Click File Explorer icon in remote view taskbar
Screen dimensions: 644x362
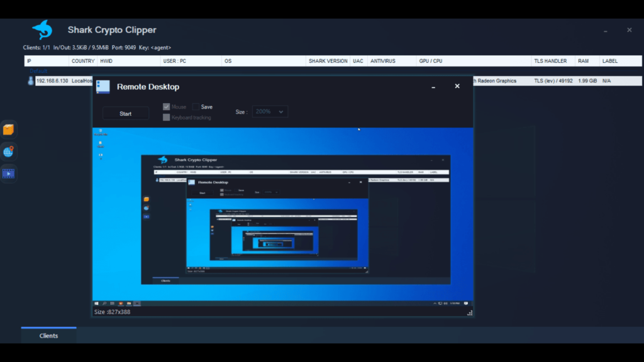tap(129, 304)
